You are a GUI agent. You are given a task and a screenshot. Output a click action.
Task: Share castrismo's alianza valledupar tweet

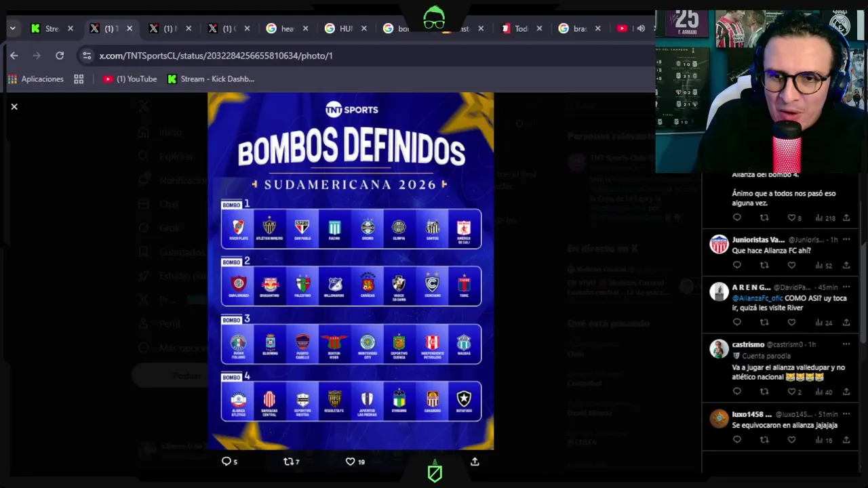coord(846,391)
